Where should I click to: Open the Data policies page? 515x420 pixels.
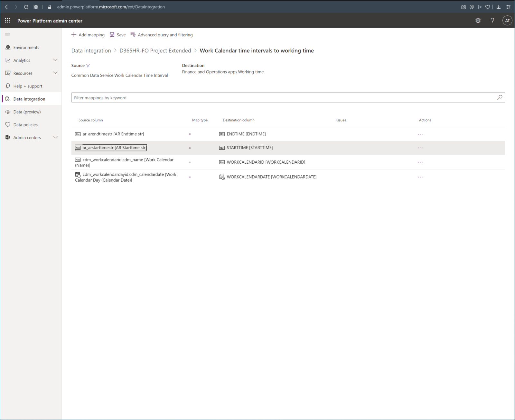pyautogui.click(x=25, y=124)
